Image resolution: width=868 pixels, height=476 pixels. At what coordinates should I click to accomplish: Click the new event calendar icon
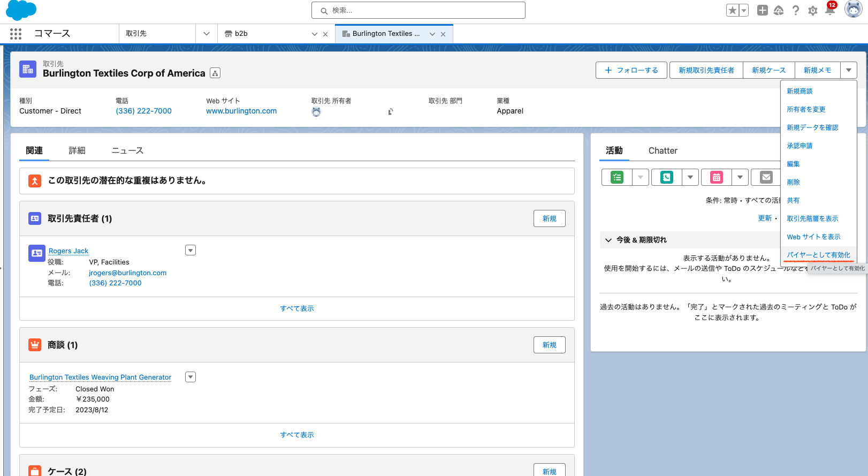tap(717, 177)
